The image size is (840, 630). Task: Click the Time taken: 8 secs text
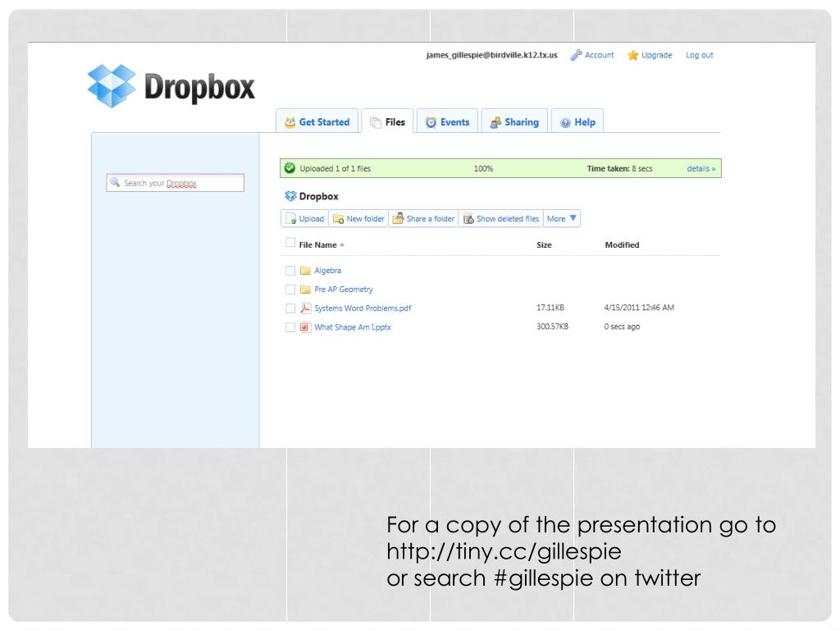(x=620, y=168)
